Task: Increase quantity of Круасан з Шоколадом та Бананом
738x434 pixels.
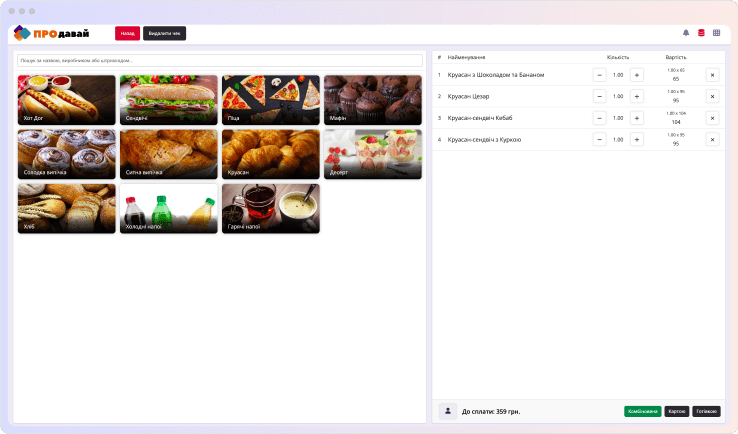Action: pyautogui.click(x=636, y=75)
